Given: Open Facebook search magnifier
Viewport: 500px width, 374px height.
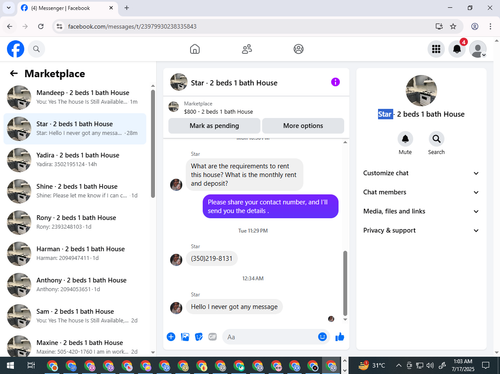Looking at the screenshot, I should [36, 49].
